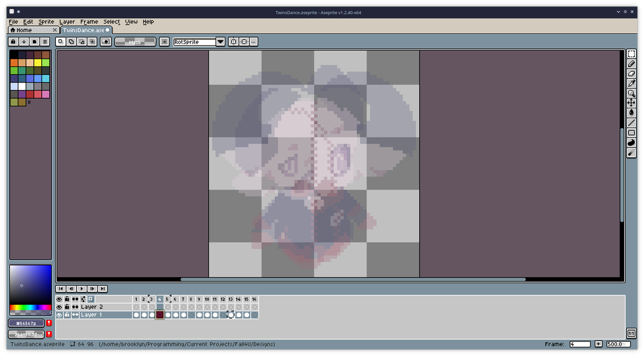Toggle lock on Layer 1
Viewport: 644px width, 356px height.
tap(67, 315)
